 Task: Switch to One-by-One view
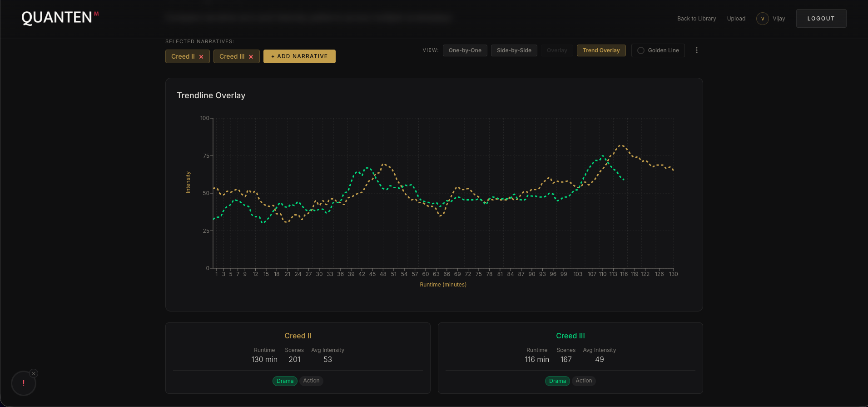(x=465, y=50)
